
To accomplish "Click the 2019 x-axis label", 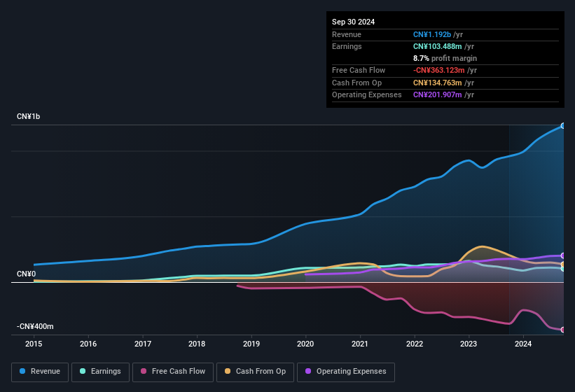I will 251,344.
